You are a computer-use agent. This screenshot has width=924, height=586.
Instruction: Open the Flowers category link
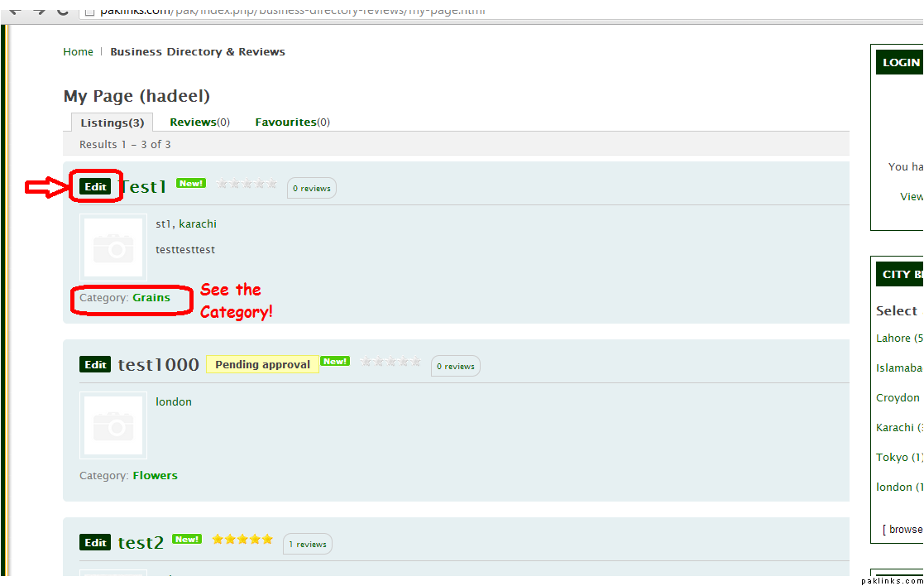click(155, 476)
